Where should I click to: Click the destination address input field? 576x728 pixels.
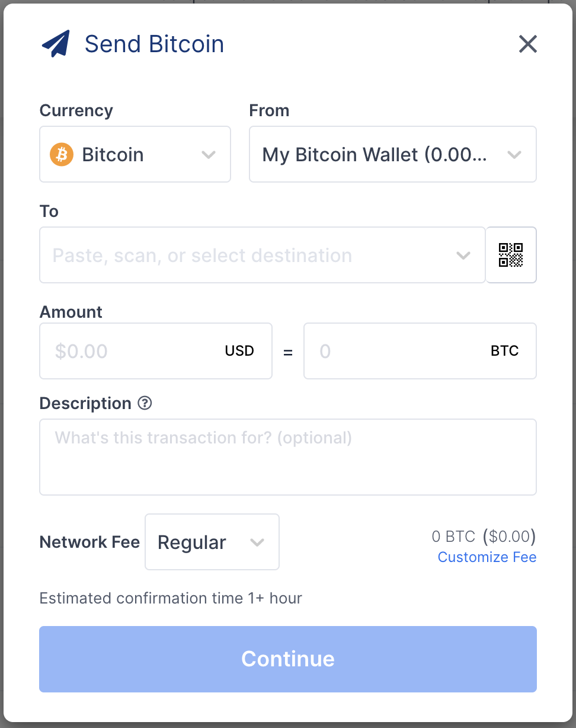coord(263,255)
